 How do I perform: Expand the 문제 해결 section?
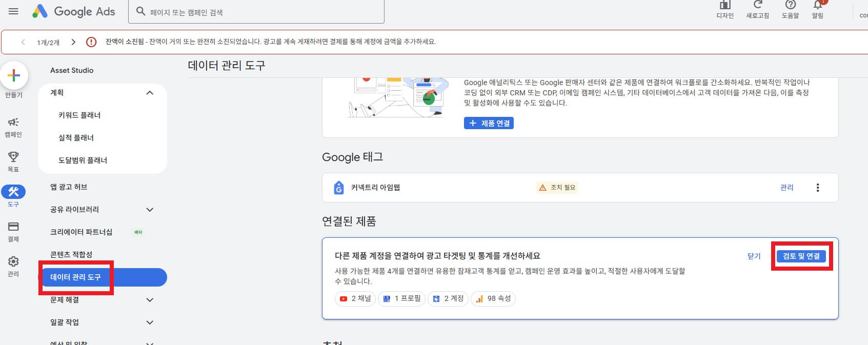click(150, 300)
